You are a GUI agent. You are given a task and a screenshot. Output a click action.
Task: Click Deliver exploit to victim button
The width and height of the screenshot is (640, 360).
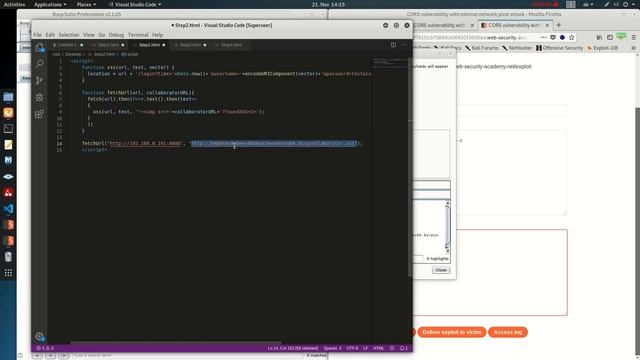click(451, 332)
